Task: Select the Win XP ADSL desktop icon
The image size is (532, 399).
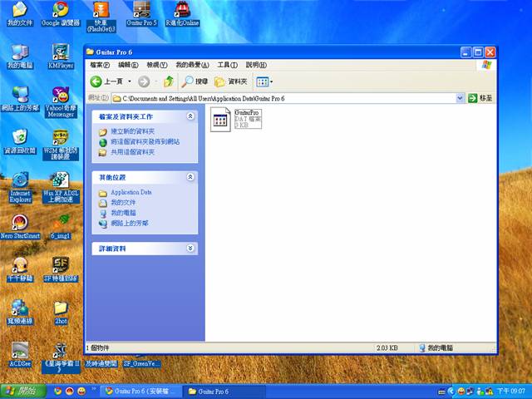Action: (61, 187)
